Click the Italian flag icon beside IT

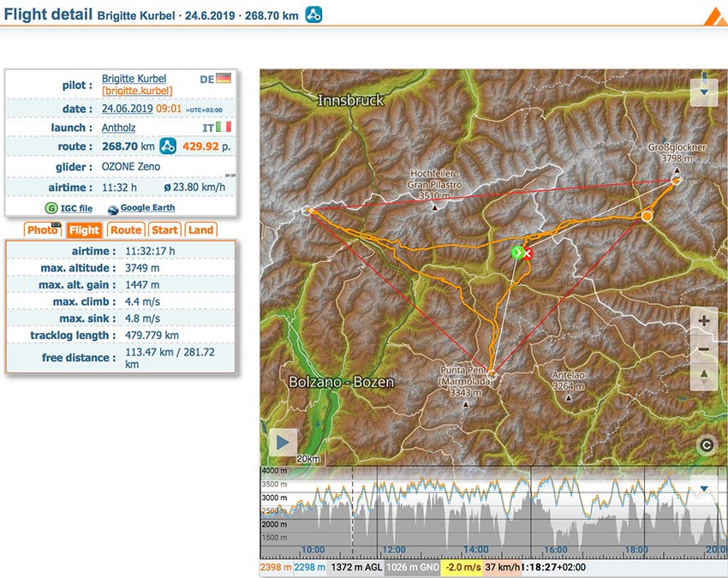[x=224, y=127]
